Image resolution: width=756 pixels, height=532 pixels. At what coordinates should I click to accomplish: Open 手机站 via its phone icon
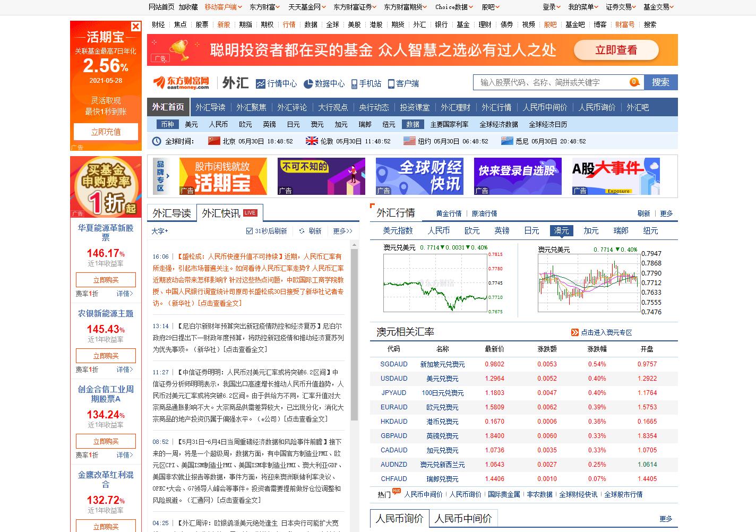point(354,84)
